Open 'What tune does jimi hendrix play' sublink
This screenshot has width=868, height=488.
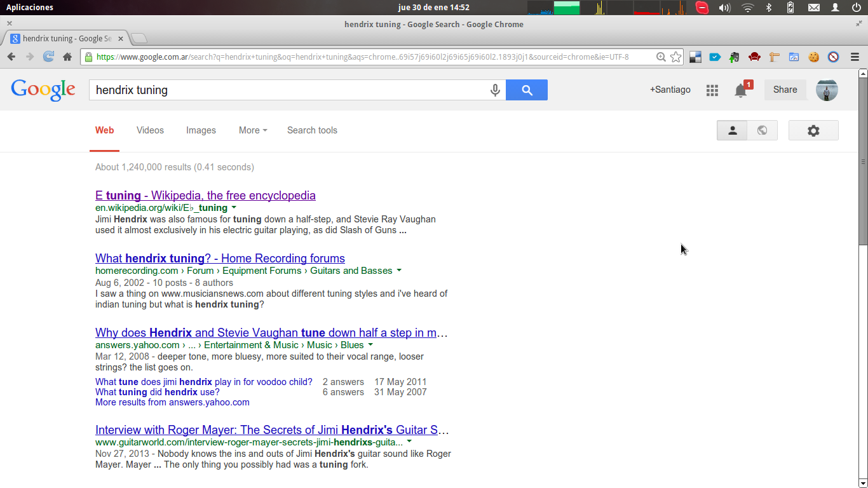tap(204, 382)
